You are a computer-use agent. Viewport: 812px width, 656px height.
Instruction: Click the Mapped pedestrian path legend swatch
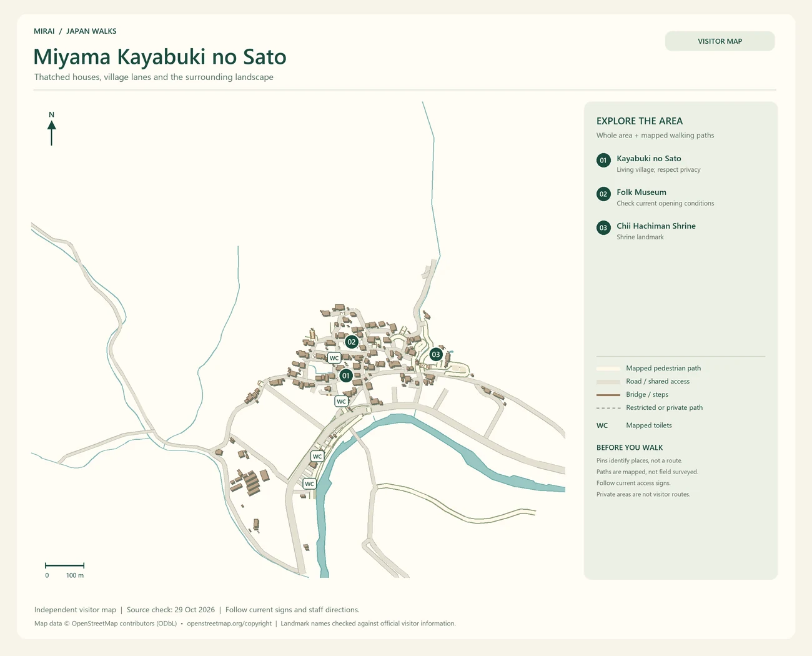(608, 369)
